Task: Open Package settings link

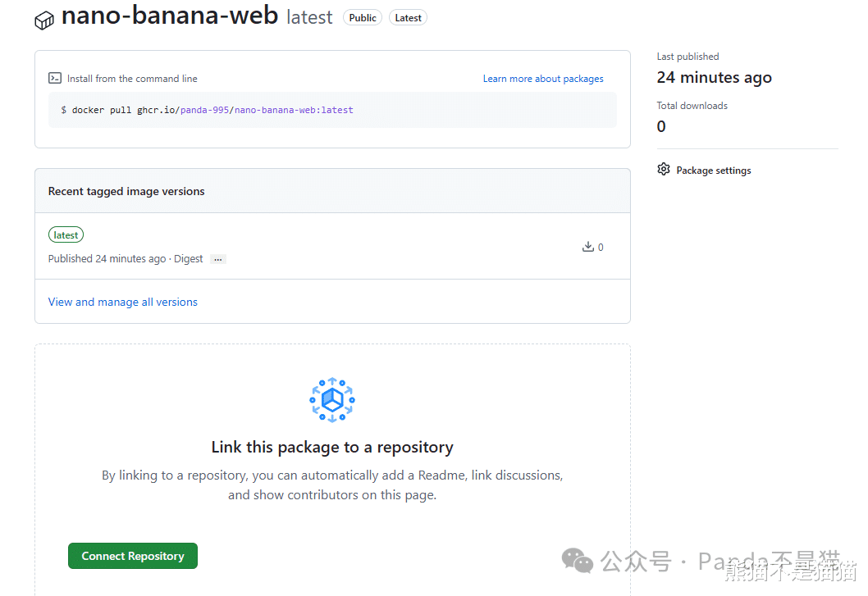Action: 713,171
